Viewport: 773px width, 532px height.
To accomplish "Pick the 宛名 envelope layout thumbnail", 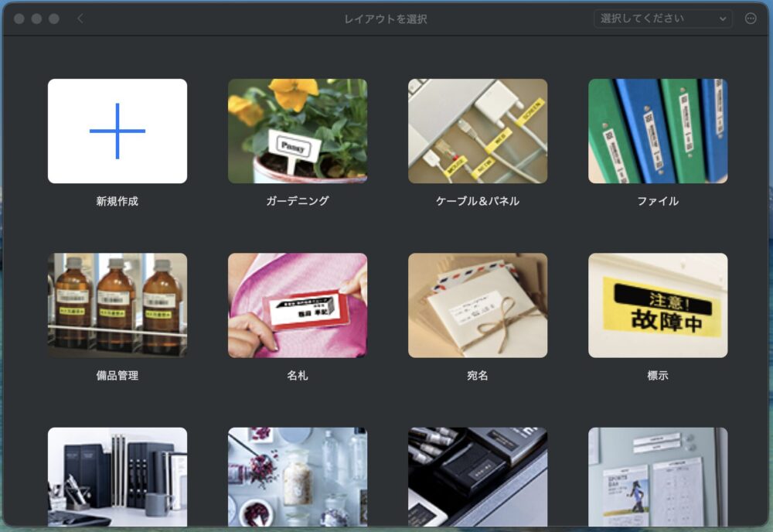I will pyautogui.click(x=478, y=305).
